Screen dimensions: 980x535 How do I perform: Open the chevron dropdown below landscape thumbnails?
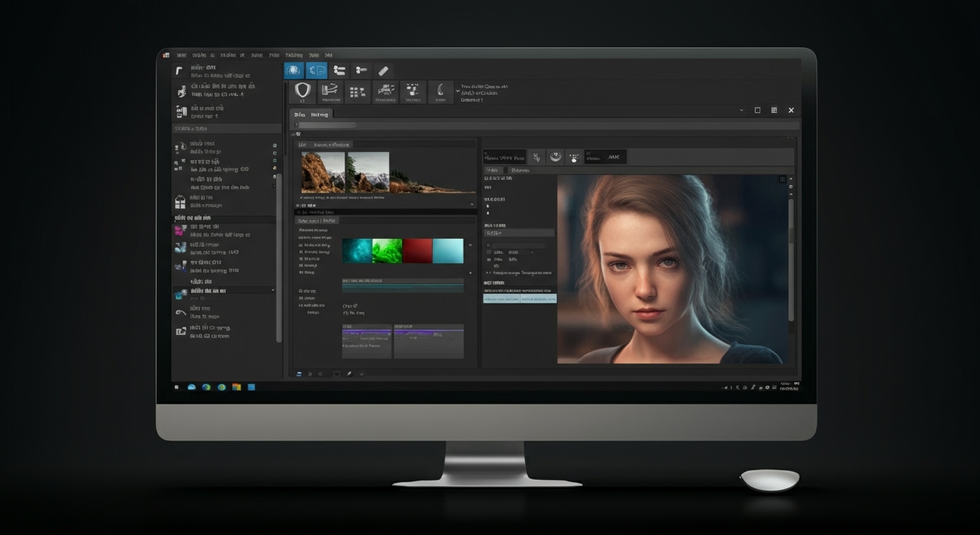click(472, 204)
